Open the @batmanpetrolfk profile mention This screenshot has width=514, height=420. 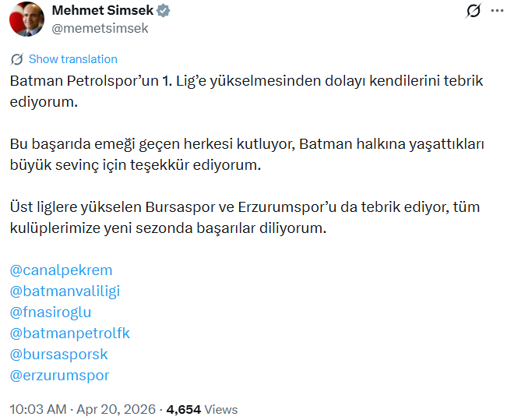70,334
